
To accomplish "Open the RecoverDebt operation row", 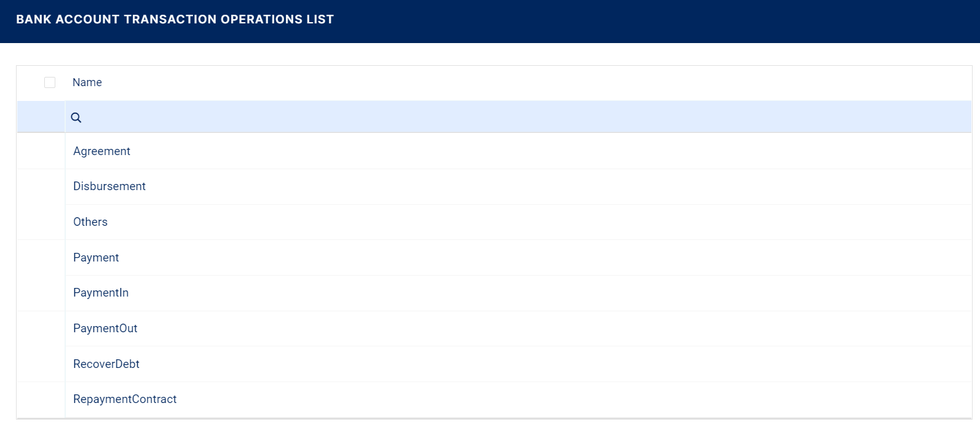I will (106, 364).
